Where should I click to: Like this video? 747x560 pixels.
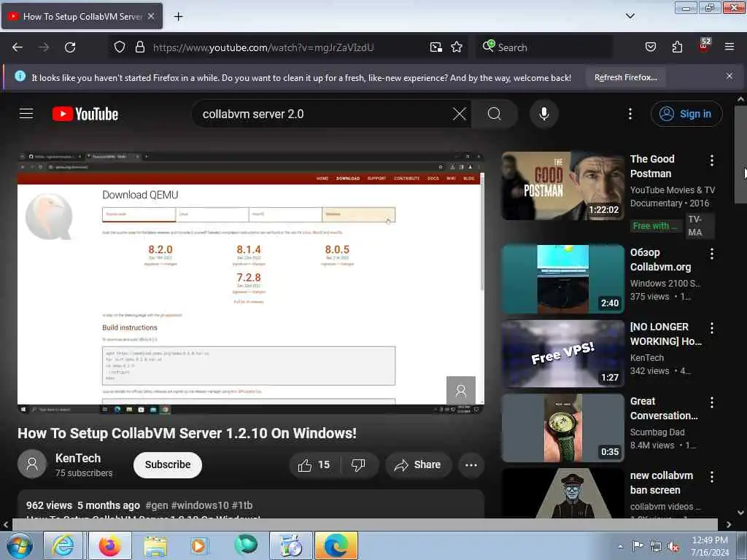click(x=314, y=464)
